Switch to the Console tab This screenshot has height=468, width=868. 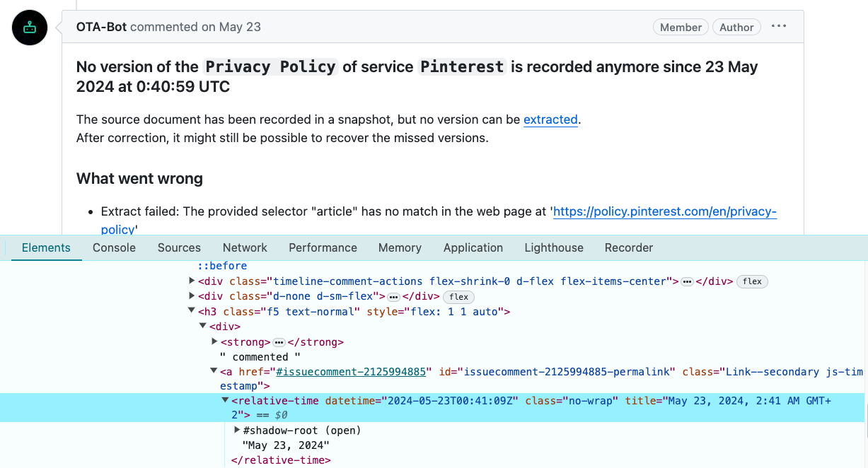(x=114, y=247)
